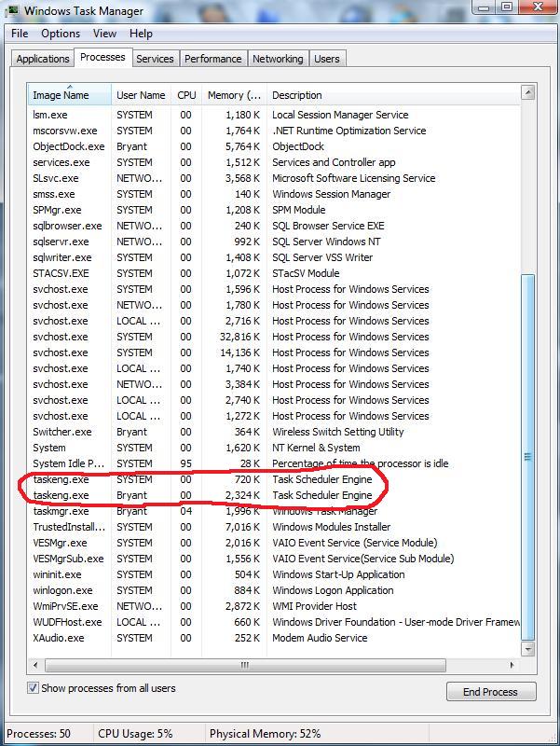Image resolution: width=560 pixels, height=746 pixels.
Task: Click the CPU Usage: 5% status entry
Action: (135, 734)
